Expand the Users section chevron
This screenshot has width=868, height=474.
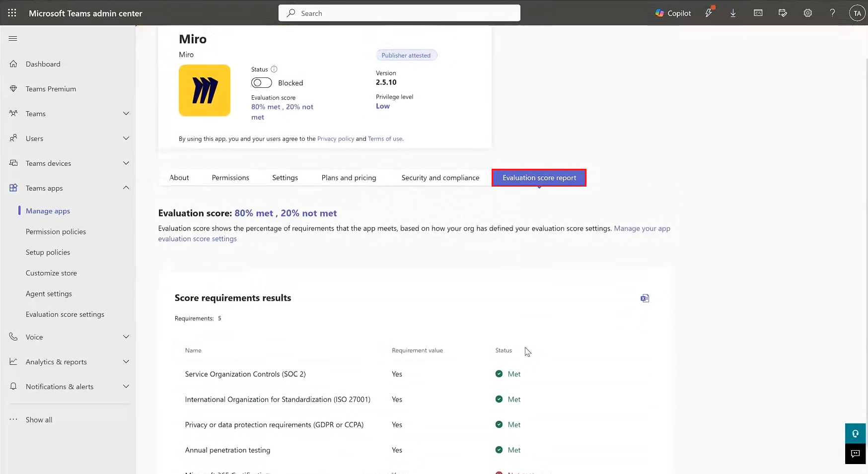pyautogui.click(x=126, y=138)
